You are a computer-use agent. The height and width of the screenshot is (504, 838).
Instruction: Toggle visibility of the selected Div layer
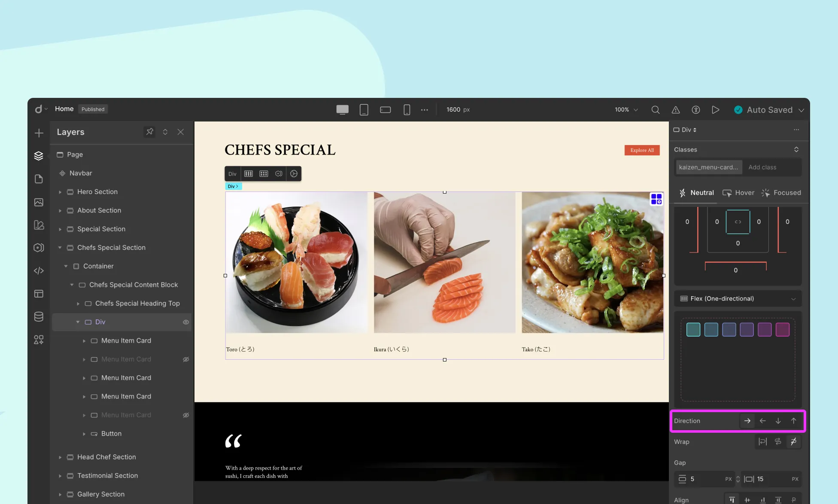[186, 322]
